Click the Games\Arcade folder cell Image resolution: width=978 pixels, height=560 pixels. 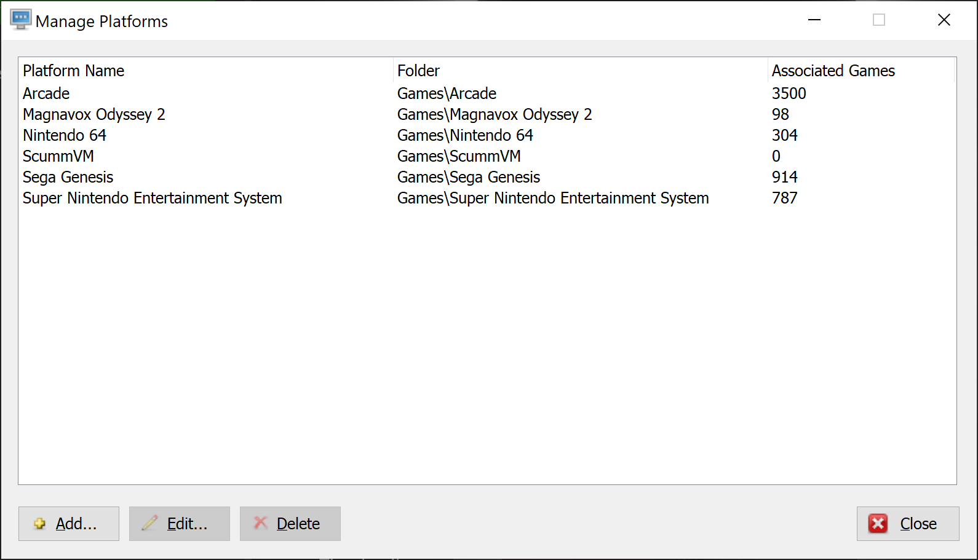(447, 93)
